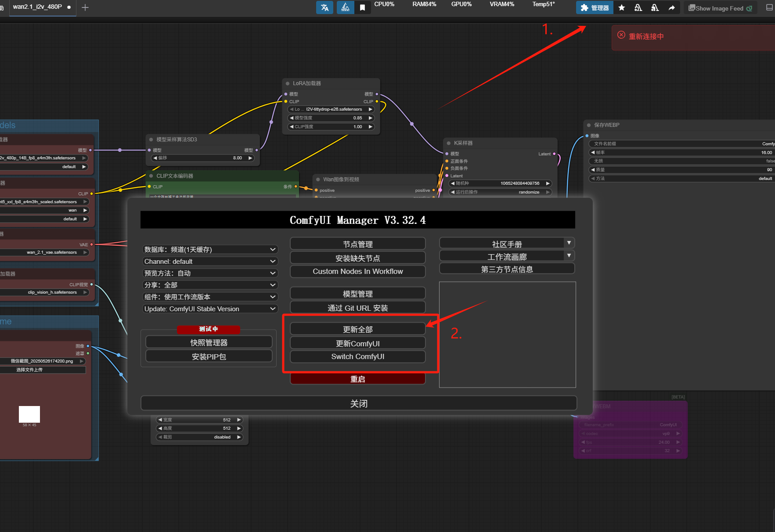Open the 分享: 全部 dropdown

point(210,285)
